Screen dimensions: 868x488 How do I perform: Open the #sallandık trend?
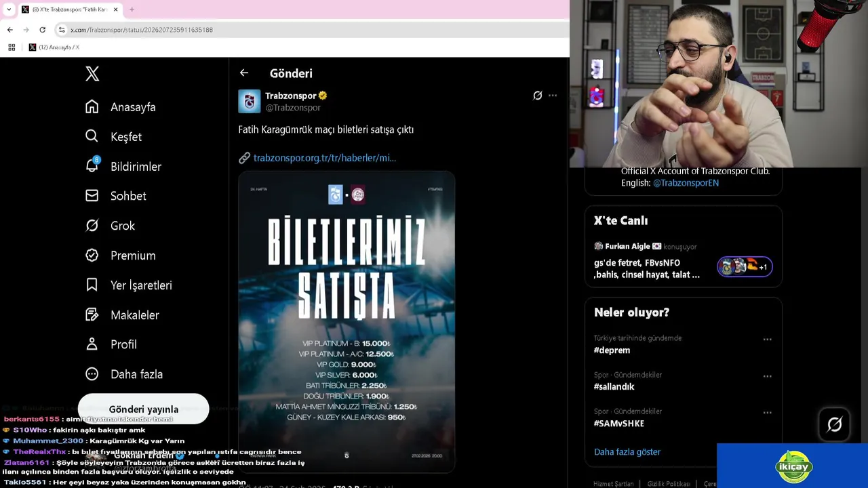coord(614,387)
